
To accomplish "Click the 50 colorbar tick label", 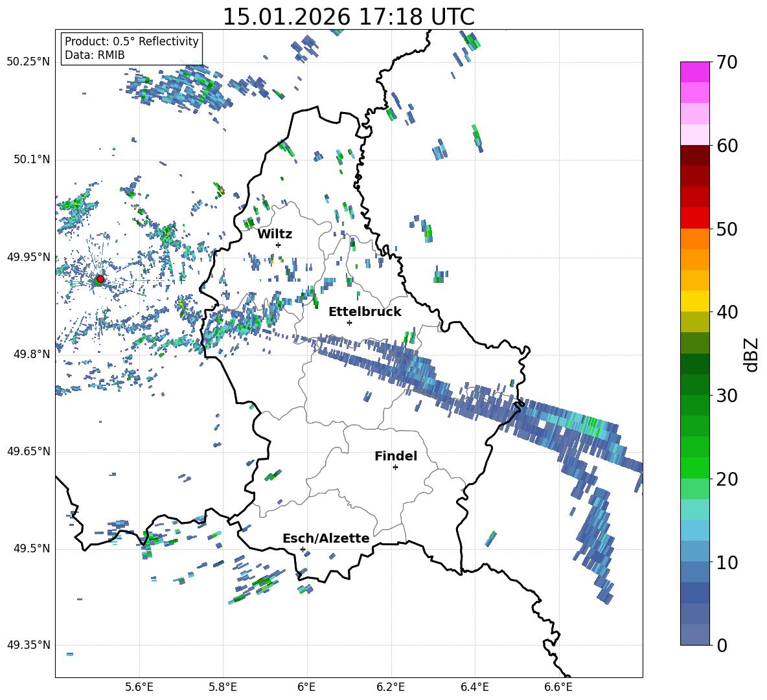I will pos(727,229).
